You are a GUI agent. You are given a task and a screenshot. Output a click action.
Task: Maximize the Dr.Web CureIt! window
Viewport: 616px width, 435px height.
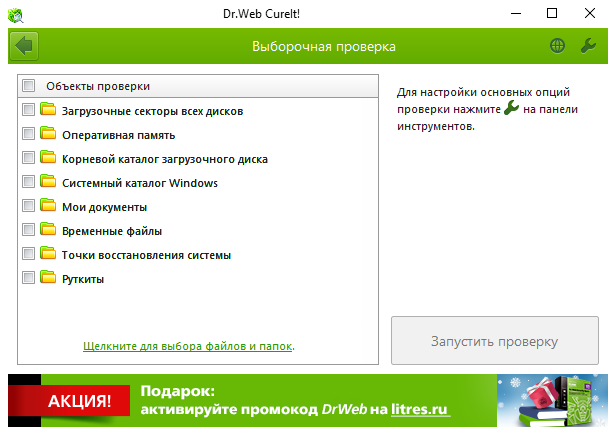pyautogui.click(x=552, y=13)
